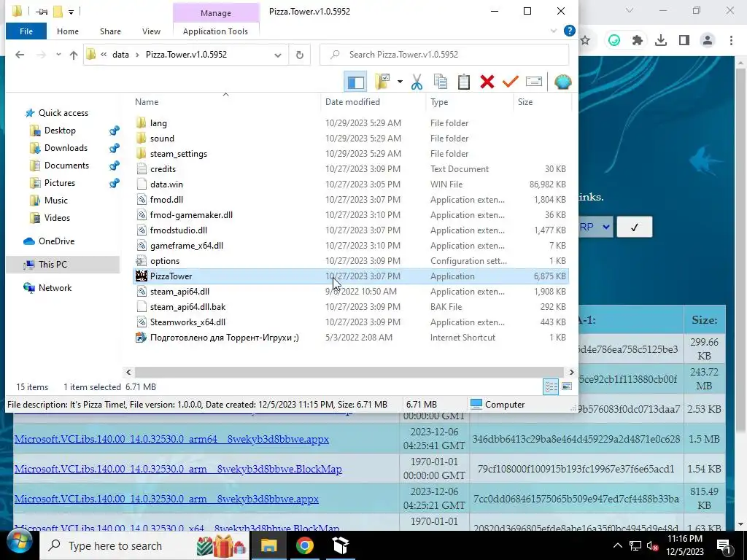Select the sound folder
This screenshot has height=560, width=747.
click(x=350, y=138)
